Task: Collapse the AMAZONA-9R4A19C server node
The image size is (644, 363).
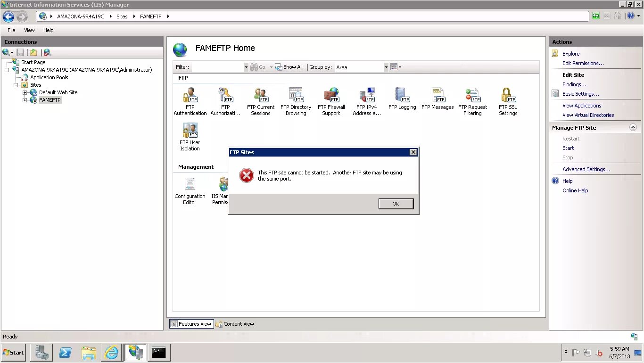Action: click(7, 70)
